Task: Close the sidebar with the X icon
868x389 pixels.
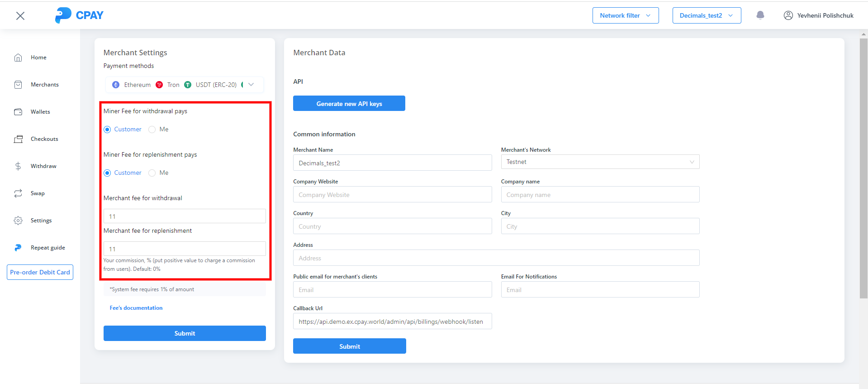Action: point(20,16)
